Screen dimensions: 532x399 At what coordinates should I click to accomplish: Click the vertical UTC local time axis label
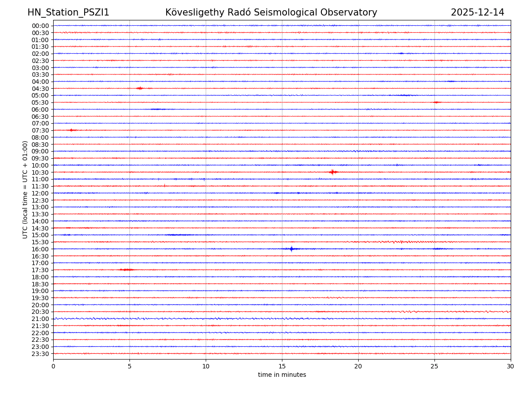[x=25, y=189]
